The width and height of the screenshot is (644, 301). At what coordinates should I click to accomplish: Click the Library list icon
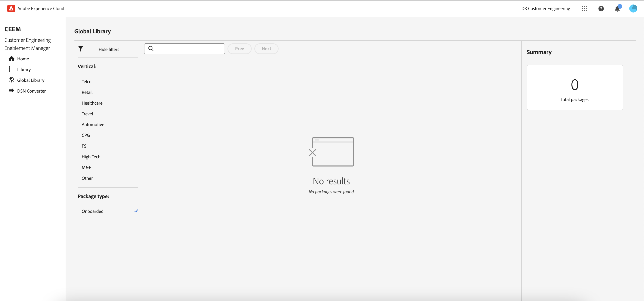pos(11,69)
